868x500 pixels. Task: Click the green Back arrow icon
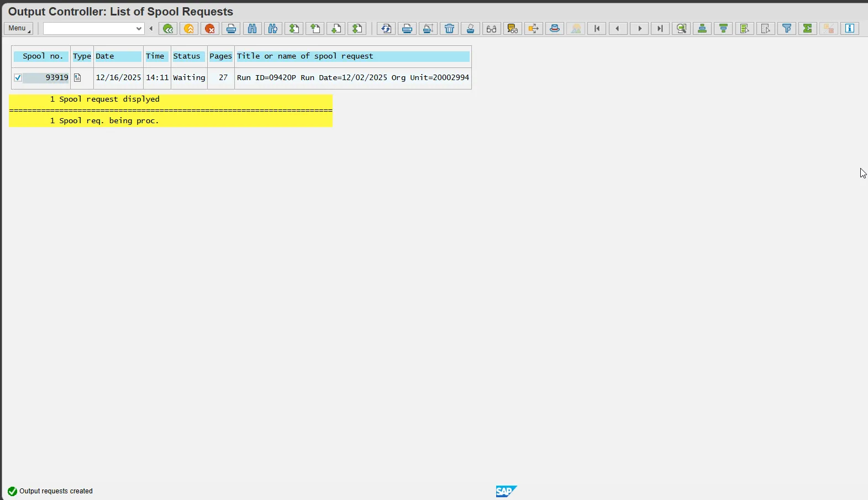pyautogui.click(x=168, y=29)
